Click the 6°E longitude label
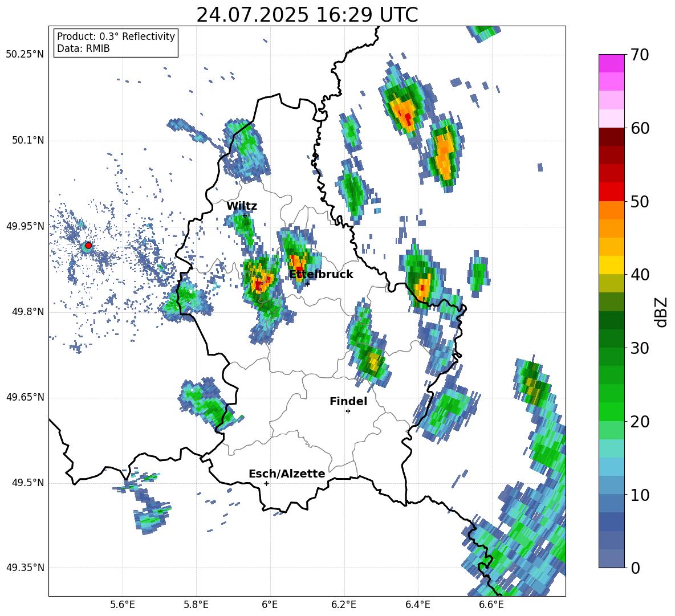This screenshot has height=616, width=675. click(270, 605)
